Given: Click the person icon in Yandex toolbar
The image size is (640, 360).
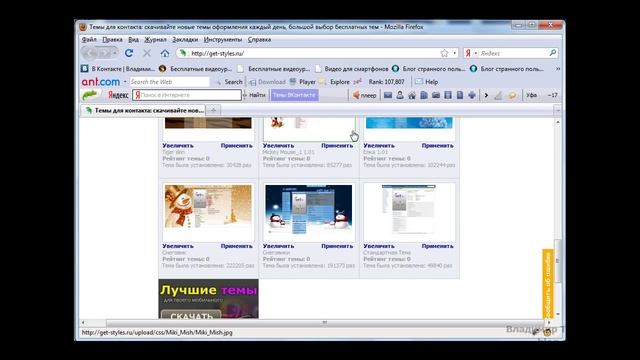Looking at the screenshot, I should coord(400,95).
